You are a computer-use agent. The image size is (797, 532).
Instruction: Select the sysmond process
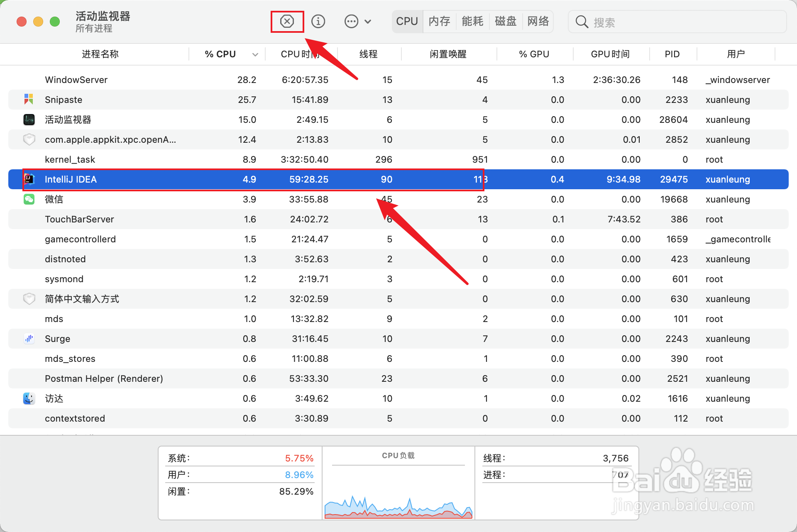click(64, 279)
